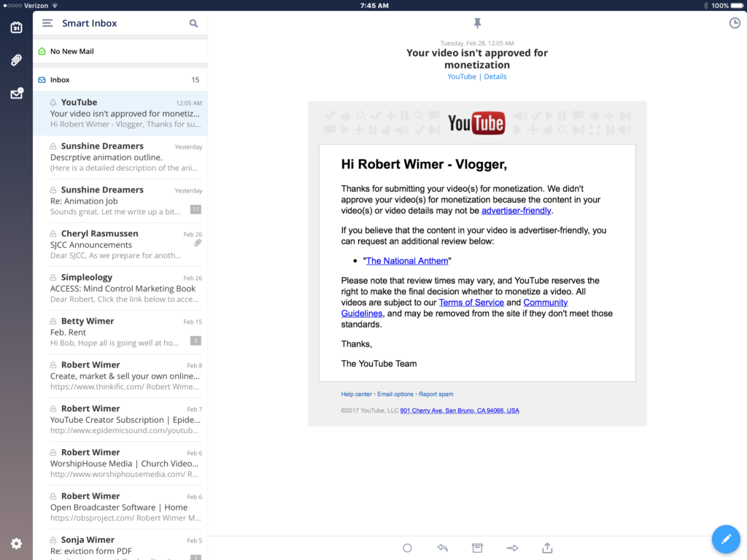Click the battery indicator in status bar
This screenshot has height=560, width=747.
[738, 6]
